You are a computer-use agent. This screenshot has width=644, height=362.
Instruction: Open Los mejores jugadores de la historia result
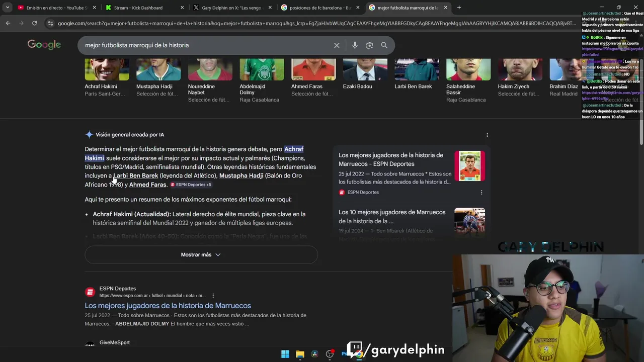[x=168, y=306]
